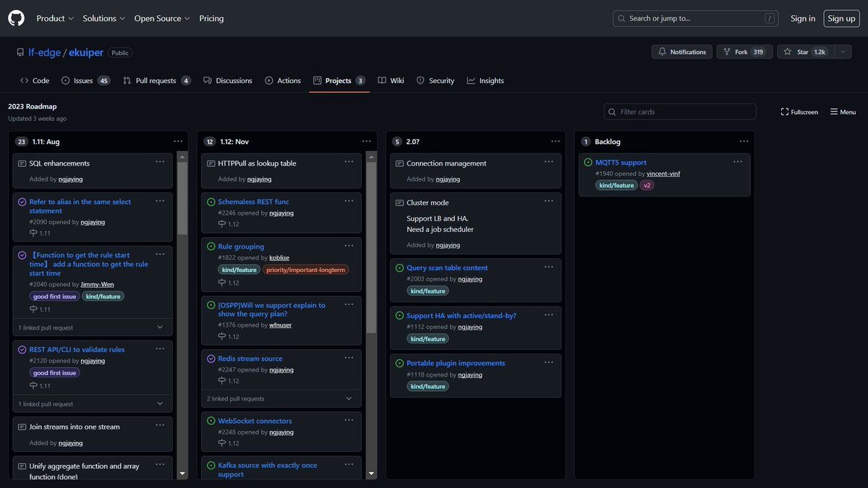Open options for Query scan table content card
The width and height of the screenshot is (868, 488).
(549, 266)
